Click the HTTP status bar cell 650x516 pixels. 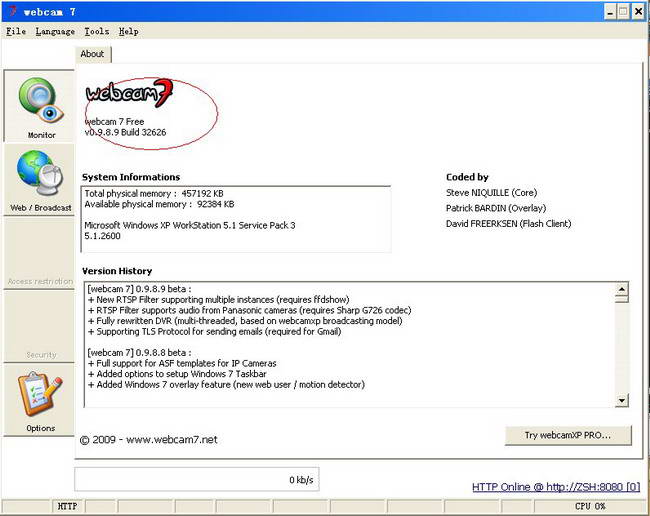pos(68,506)
